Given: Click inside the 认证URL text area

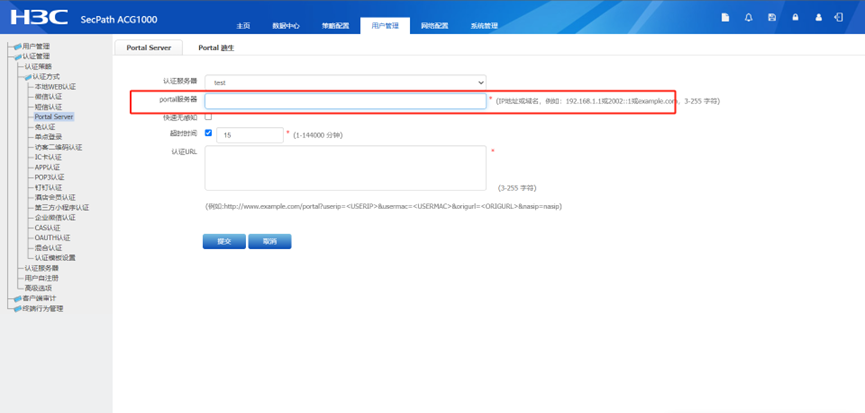Looking at the screenshot, I should (x=346, y=168).
